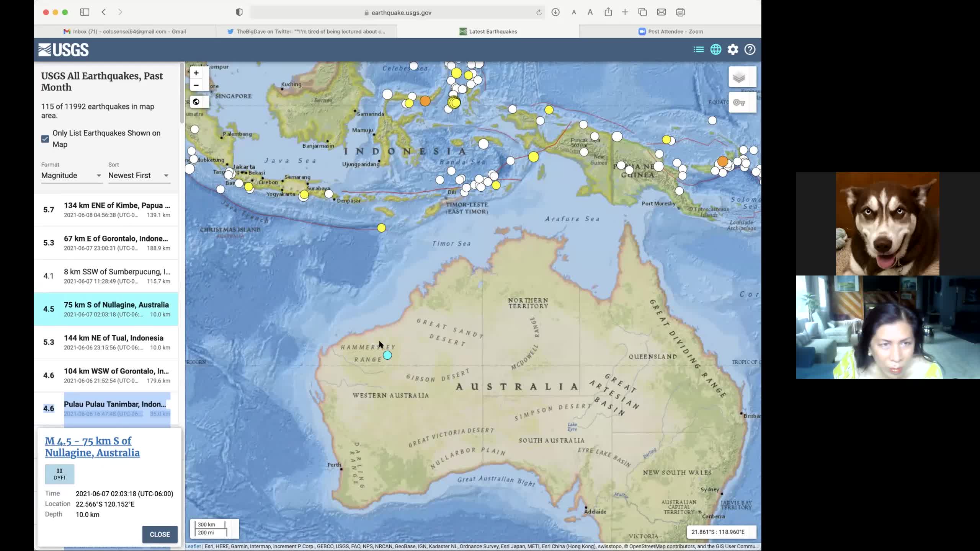Select 4.1 Sumberpucung earthquake row

106,276
